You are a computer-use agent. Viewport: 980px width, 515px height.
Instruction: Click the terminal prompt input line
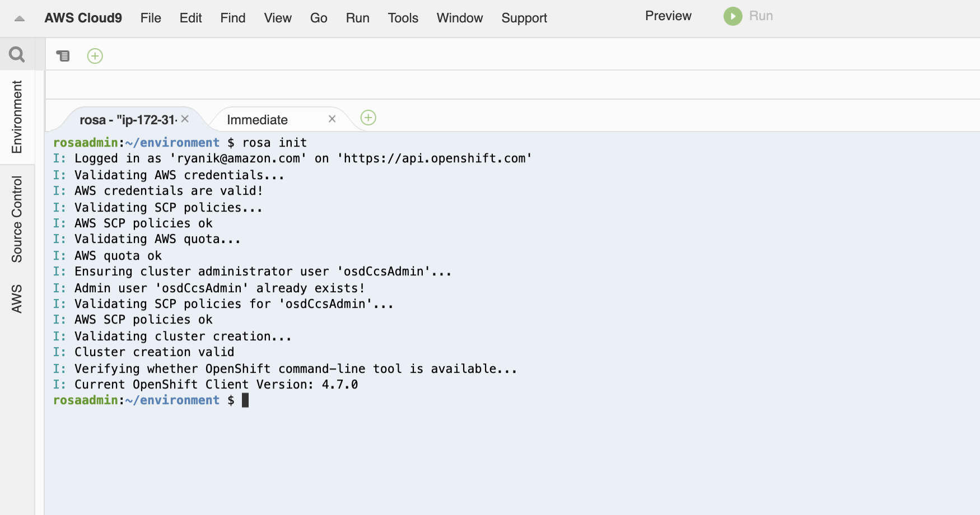245,400
